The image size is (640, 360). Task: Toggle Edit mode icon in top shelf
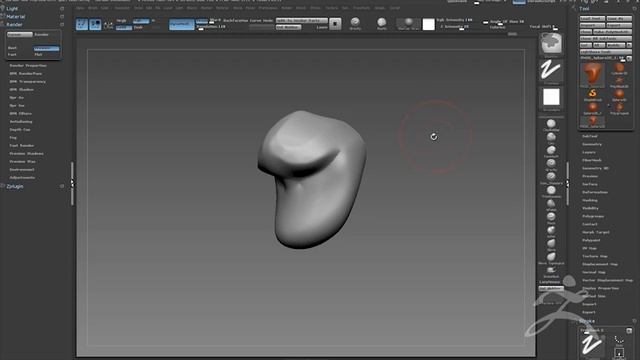point(82,24)
